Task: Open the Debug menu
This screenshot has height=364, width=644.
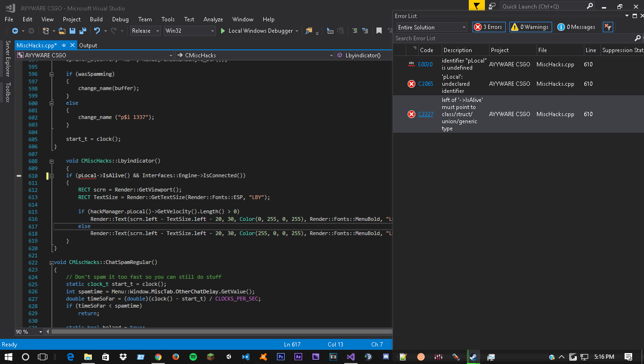Action: [120, 19]
